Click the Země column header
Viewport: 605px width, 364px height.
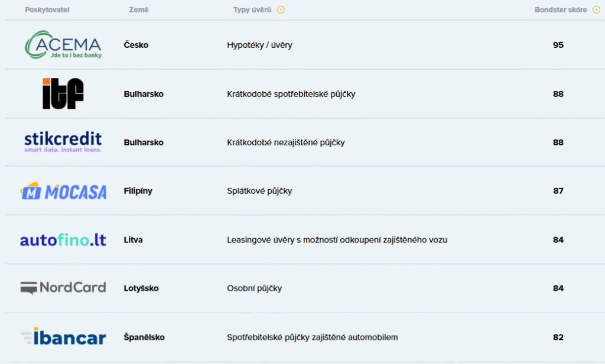tap(138, 9)
